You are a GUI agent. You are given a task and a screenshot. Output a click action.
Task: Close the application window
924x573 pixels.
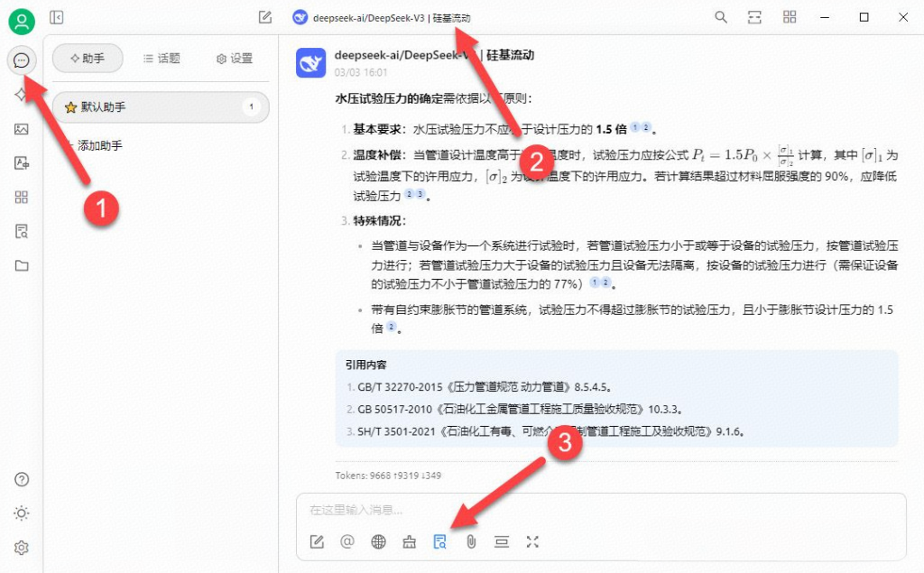902,17
